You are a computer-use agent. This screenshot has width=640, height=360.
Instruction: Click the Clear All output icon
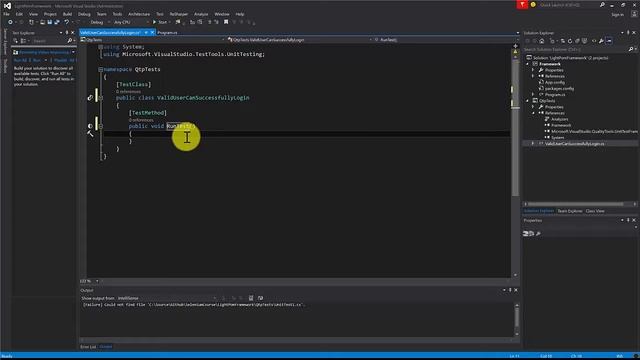pyautogui.click(x=251, y=298)
